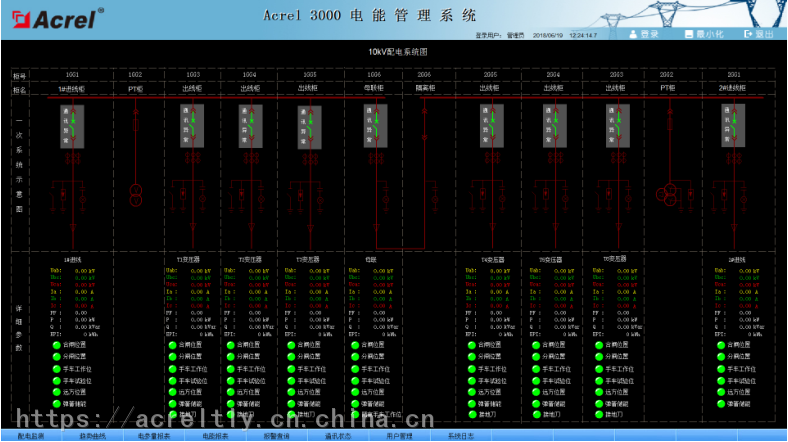Click the PT transformer symbol in cabinet 1002
The height and width of the screenshot is (442, 788).
(x=136, y=195)
